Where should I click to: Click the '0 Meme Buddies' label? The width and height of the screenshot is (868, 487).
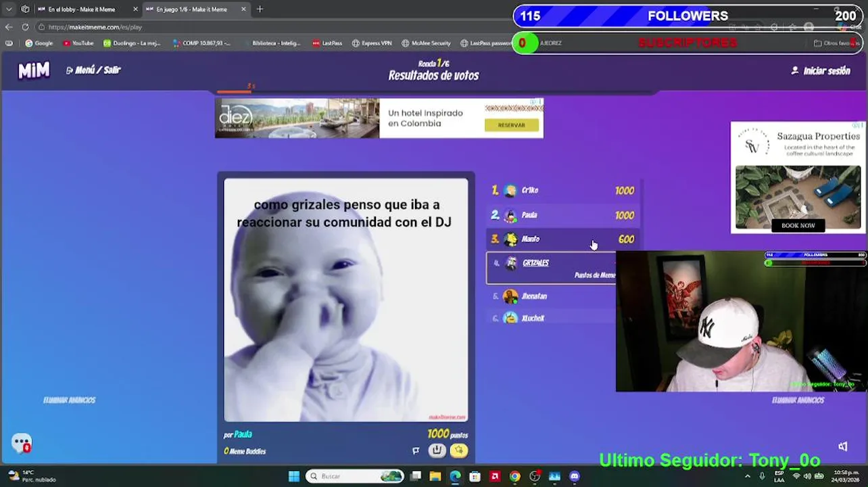pos(245,451)
